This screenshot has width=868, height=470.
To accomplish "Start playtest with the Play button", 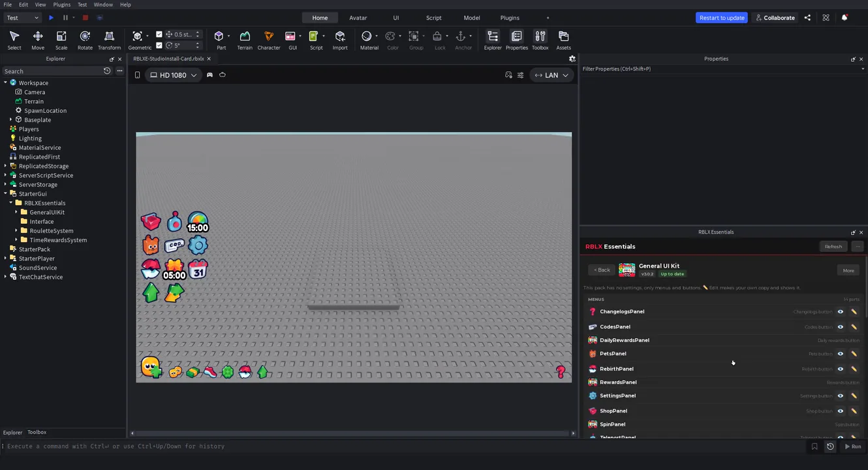I will coord(51,18).
